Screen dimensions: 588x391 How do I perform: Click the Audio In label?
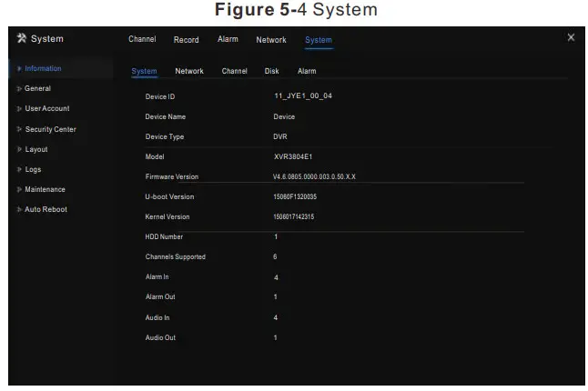157,317
